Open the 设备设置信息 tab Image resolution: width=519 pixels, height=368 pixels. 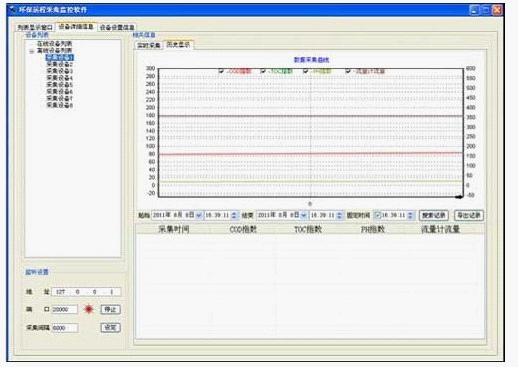(117, 27)
